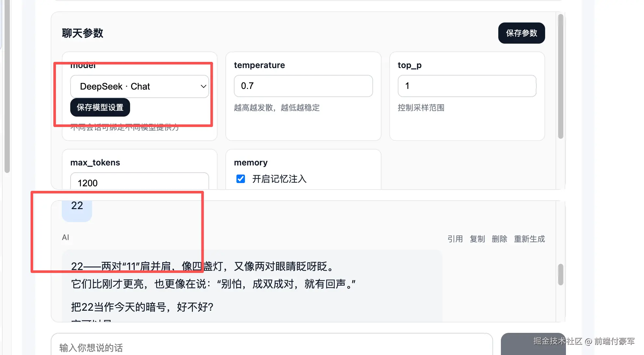The width and height of the screenshot is (644, 355).
Task: Click 引用 to quote the AI reply
Action: 455,239
